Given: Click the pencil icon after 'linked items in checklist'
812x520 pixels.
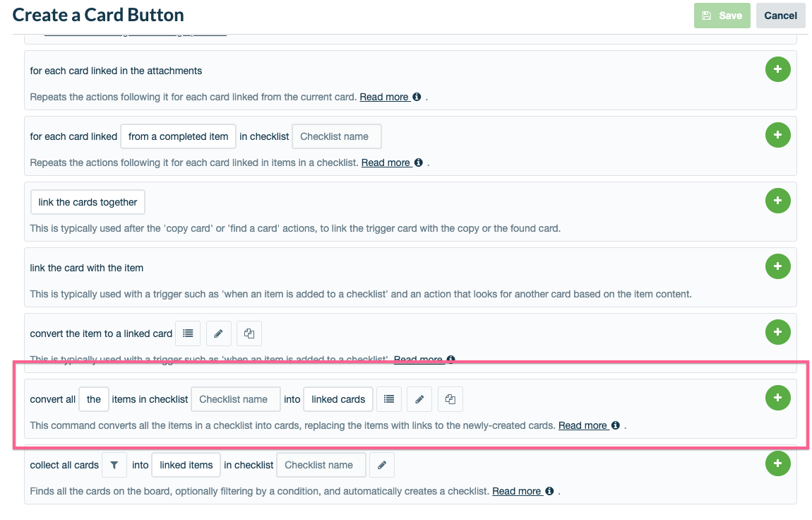Looking at the screenshot, I should click(382, 464).
